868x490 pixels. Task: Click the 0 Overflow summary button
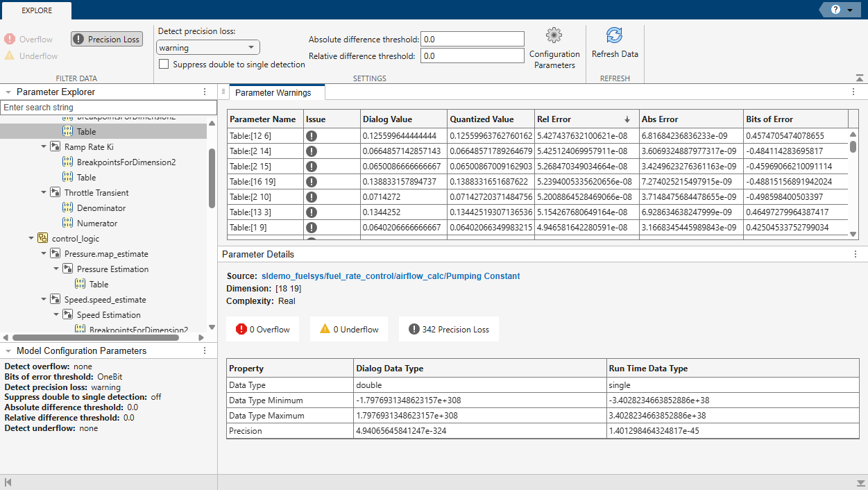click(263, 329)
